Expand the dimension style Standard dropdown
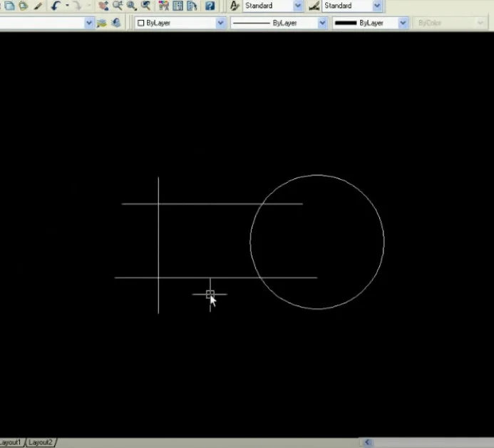Image resolution: width=494 pixels, height=448 pixels. (x=377, y=6)
